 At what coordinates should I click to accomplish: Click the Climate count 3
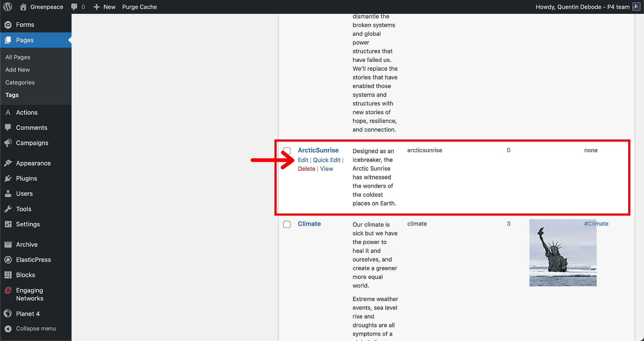point(508,224)
